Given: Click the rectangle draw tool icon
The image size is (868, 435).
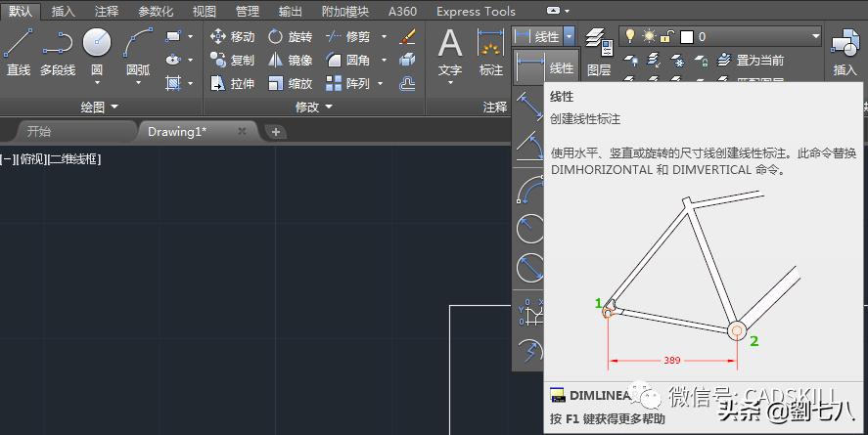Looking at the screenshot, I should point(173,36).
